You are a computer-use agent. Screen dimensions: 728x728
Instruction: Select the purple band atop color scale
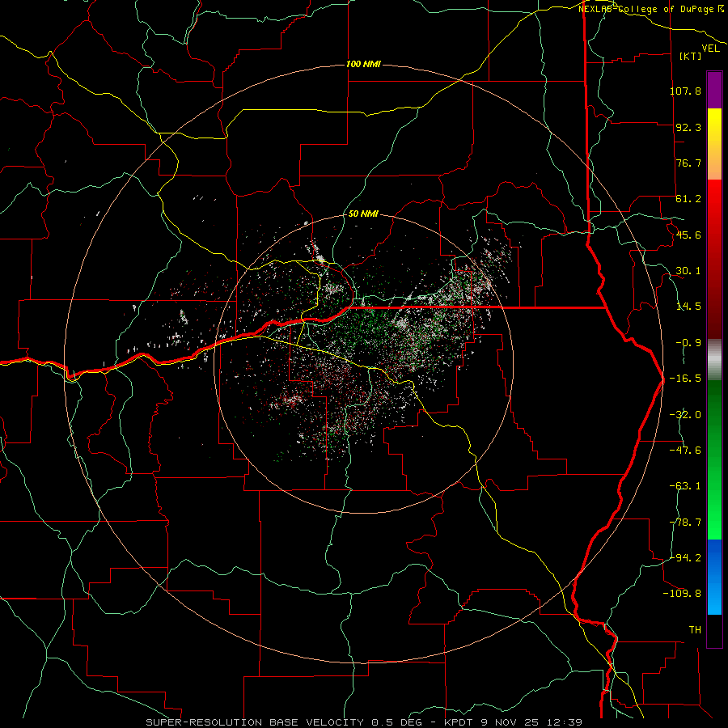click(x=714, y=90)
